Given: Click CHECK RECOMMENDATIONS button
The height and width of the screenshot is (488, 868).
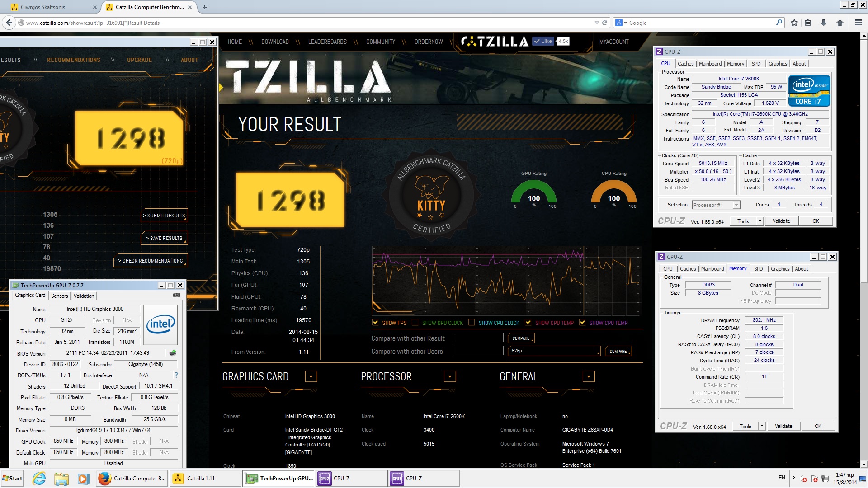Looking at the screenshot, I should [151, 261].
